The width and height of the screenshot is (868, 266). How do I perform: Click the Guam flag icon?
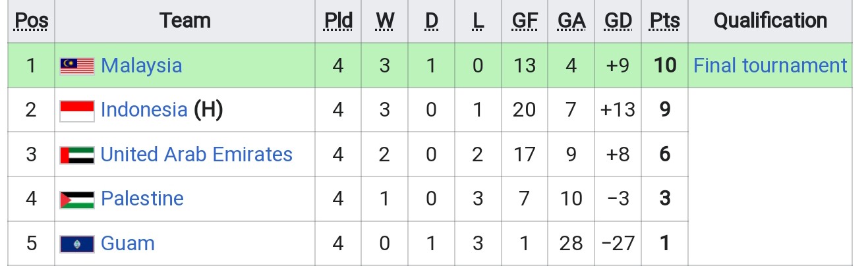coord(77,244)
